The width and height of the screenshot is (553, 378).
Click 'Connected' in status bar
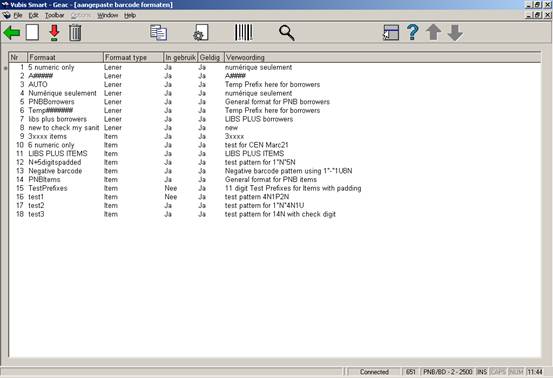pos(374,372)
